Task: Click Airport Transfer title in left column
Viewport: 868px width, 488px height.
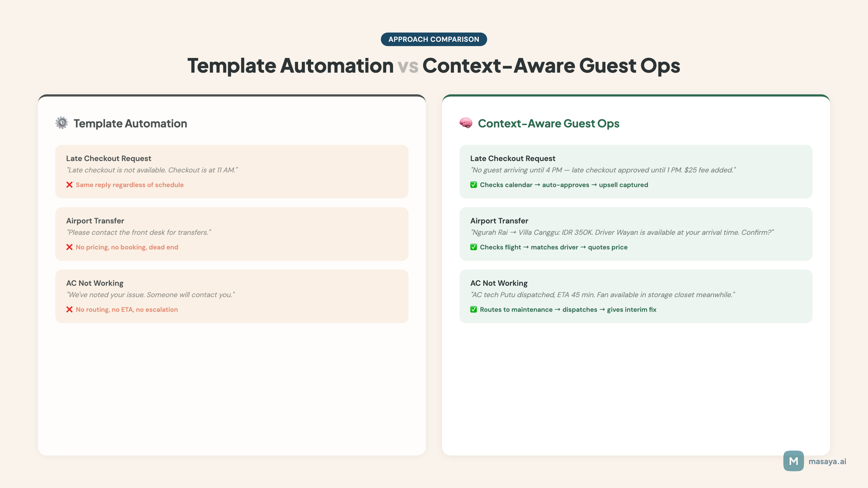Action: coord(95,221)
